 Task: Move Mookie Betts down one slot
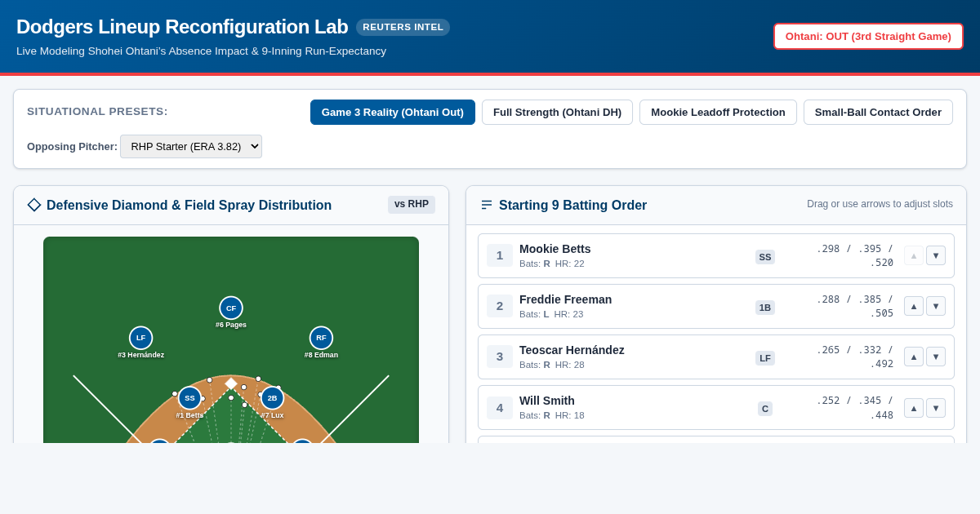tap(936, 255)
